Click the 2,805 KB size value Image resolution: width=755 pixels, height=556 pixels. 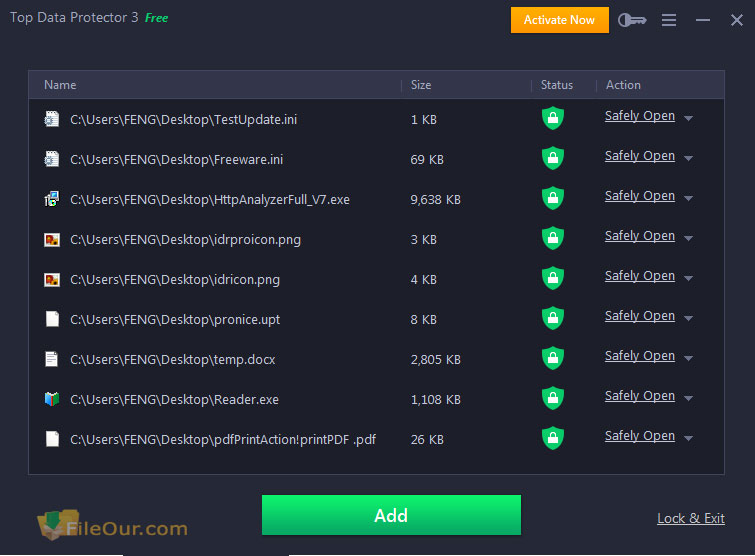point(435,360)
